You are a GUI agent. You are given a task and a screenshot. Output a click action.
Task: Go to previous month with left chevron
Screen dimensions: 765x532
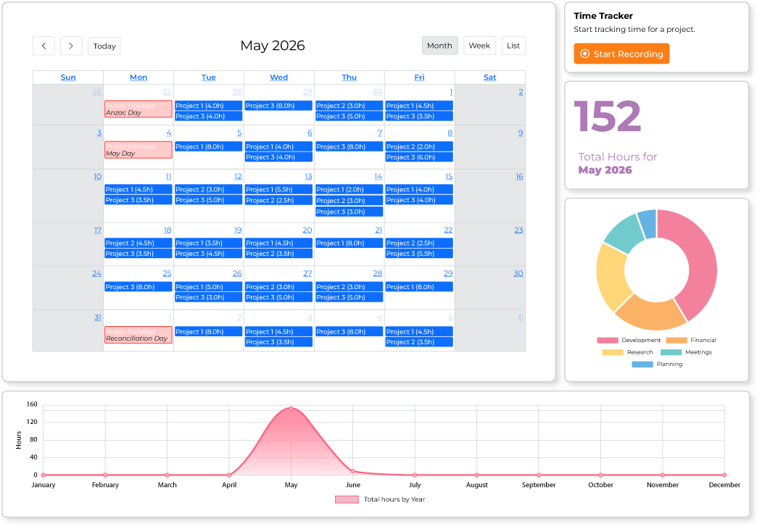(44, 46)
